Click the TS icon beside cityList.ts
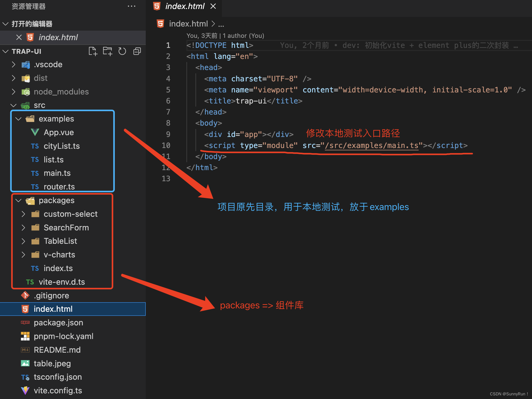 click(x=35, y=146)
